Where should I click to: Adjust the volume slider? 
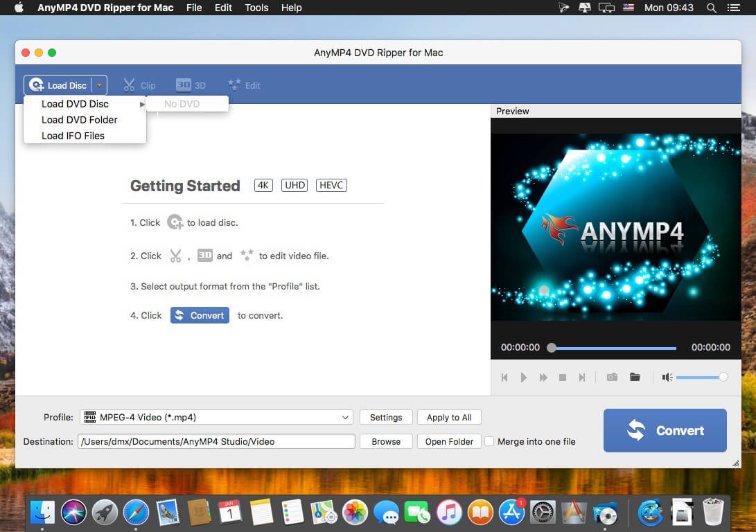(x=701, y=378)
